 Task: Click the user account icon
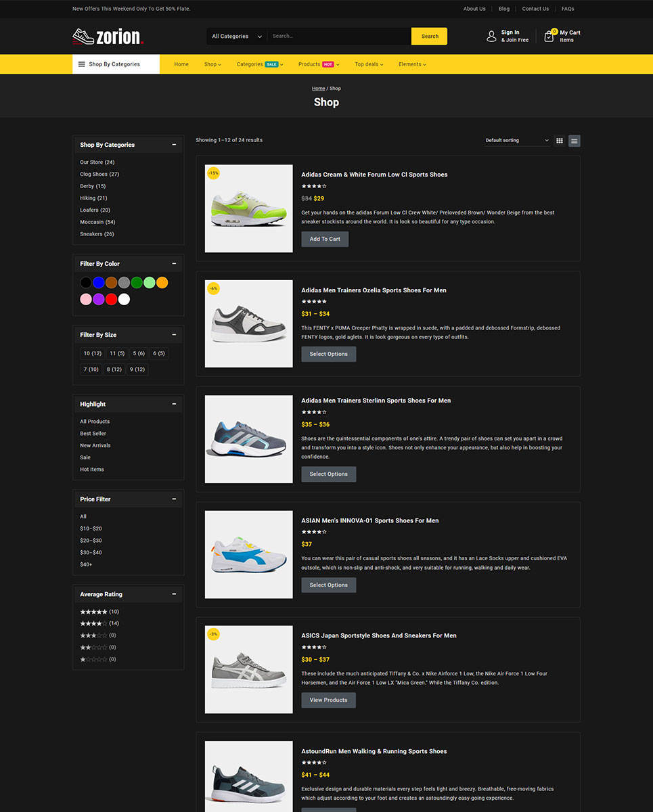coord(491,37)
